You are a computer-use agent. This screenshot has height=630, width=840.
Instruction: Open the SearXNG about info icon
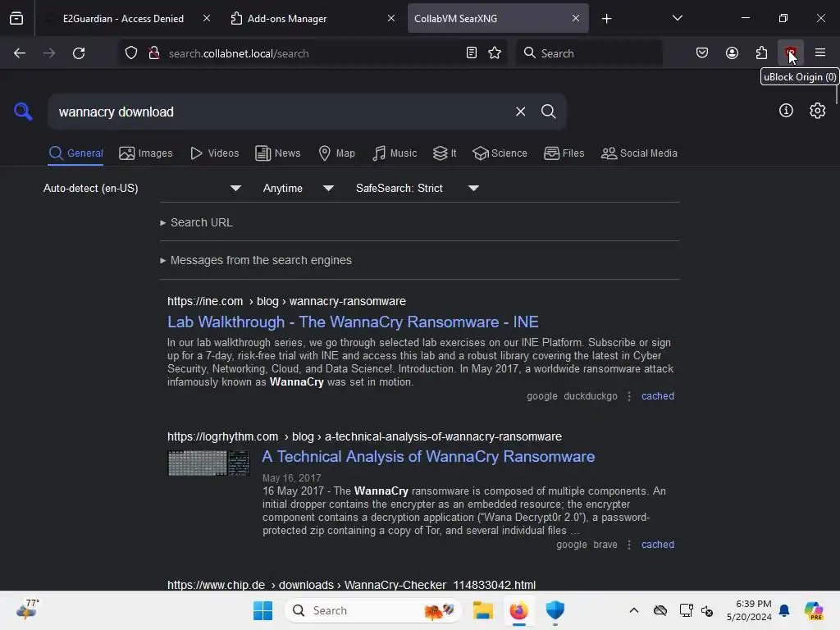coord(786,111)
